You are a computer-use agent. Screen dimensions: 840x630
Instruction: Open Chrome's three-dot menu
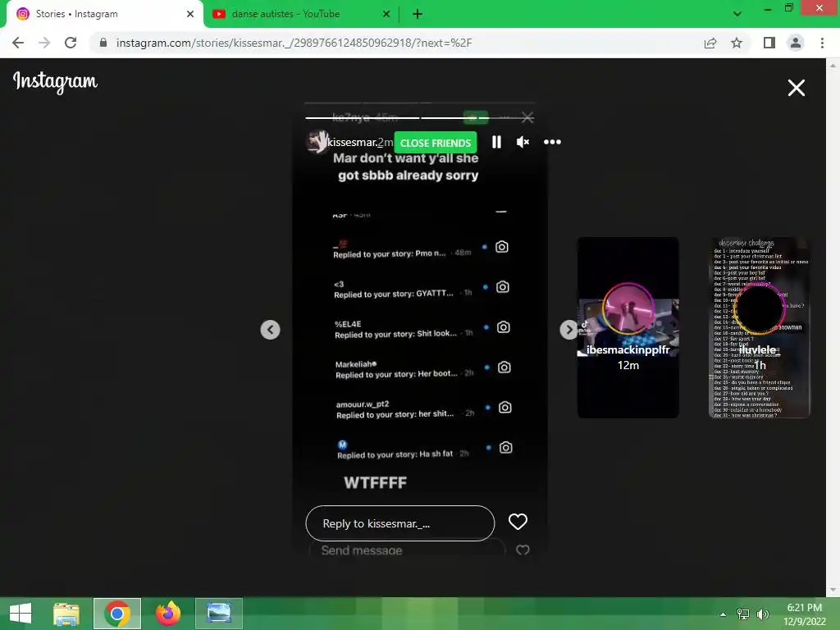click(822, 43)
